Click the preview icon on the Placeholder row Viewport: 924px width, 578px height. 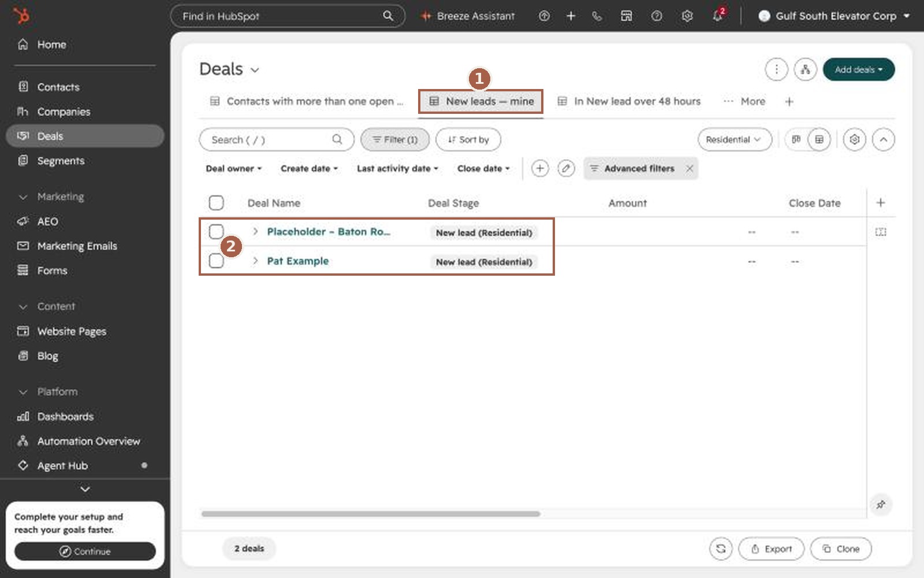(x=880, y=232)
